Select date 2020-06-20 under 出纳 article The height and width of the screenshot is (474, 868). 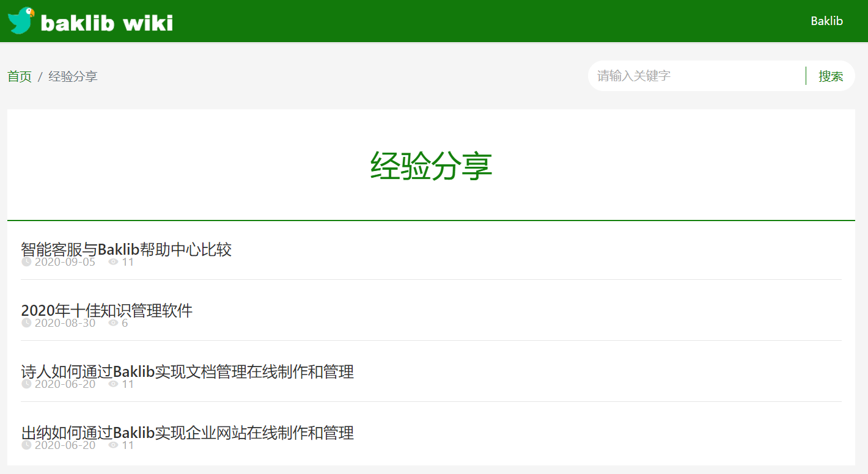tap(65, 445)
